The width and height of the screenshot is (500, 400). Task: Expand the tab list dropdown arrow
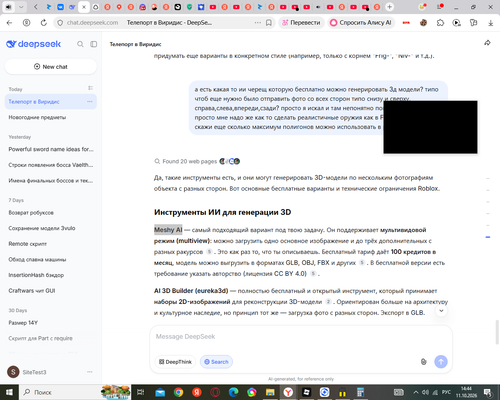[x=21, y=7]
